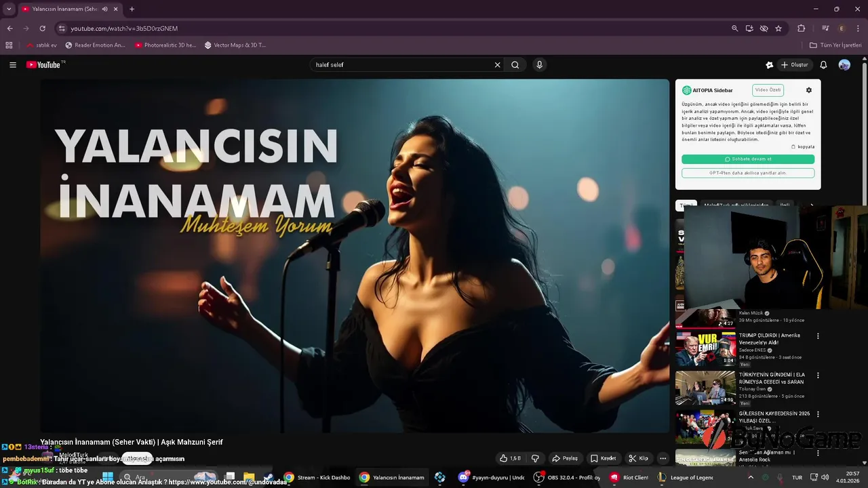The height and width of the screenshot is (488, 868).
Task: Open the Reader Emotion bookmark
Action: tap(96, 45)
